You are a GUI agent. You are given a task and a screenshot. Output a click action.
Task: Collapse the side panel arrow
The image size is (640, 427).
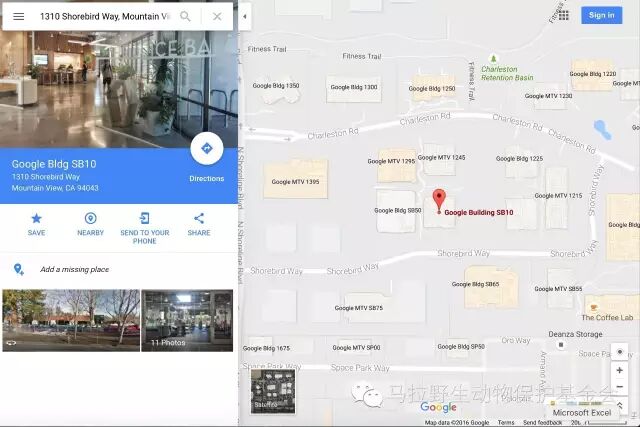244,16
